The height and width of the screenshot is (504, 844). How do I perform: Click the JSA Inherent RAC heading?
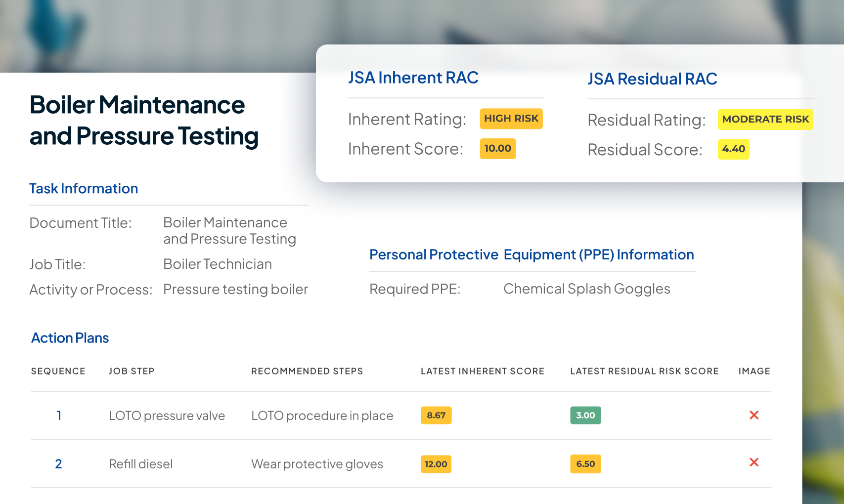pos(413,78)
